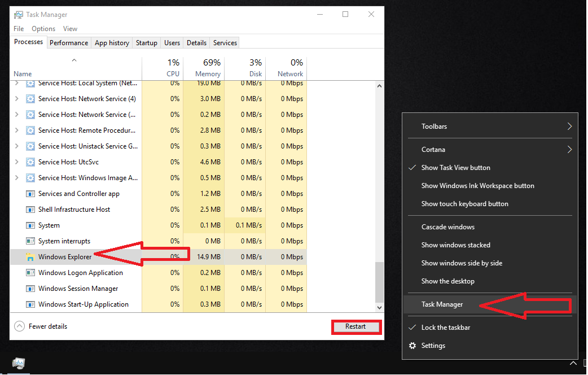Sort by the Memory column header

[x=204, y=68]
